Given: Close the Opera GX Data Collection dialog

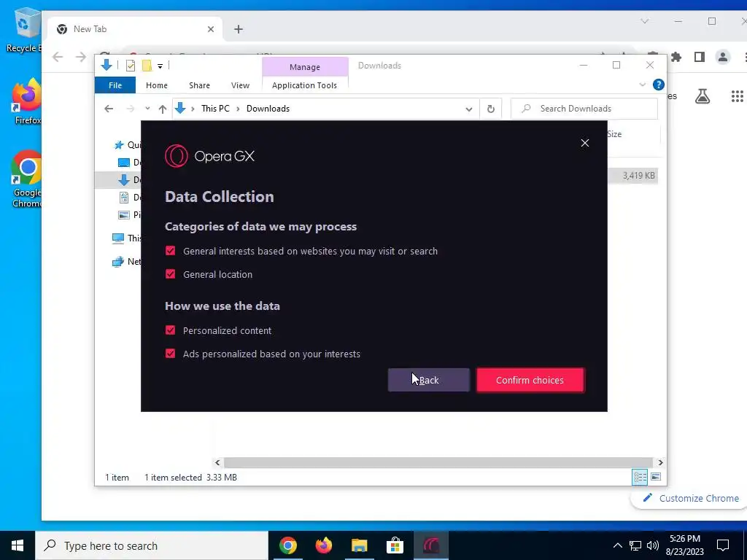Looking at the screenshot, I should tap(584, 143).
